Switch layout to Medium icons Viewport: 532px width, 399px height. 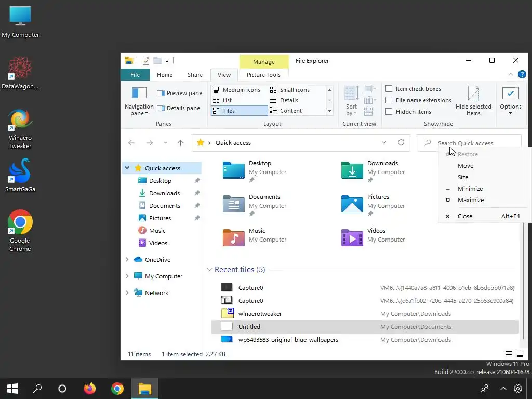[x=236, y=90]
